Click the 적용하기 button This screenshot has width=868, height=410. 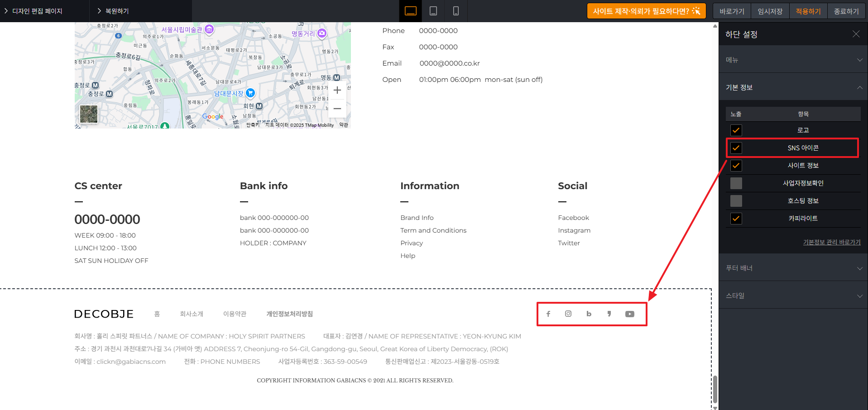[808, 11]
